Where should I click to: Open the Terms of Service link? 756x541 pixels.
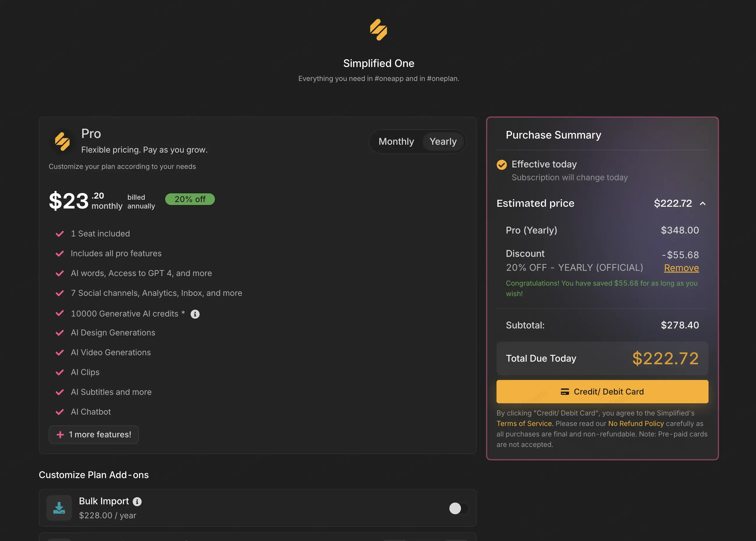524,423
